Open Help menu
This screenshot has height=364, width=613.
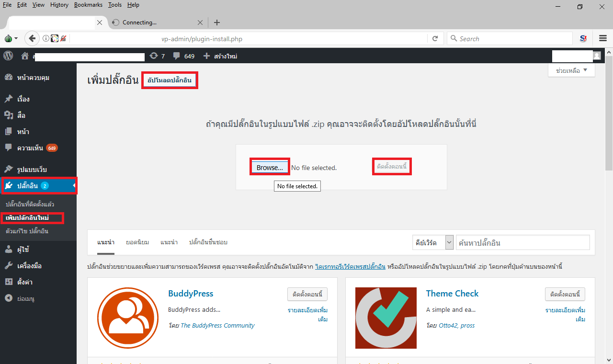click(133, 5)
